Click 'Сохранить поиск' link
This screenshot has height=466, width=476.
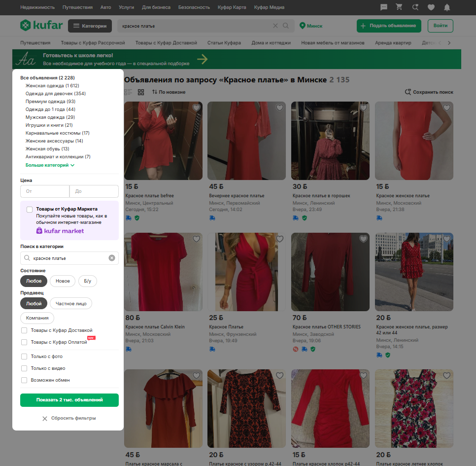click(x=429, y=92)
